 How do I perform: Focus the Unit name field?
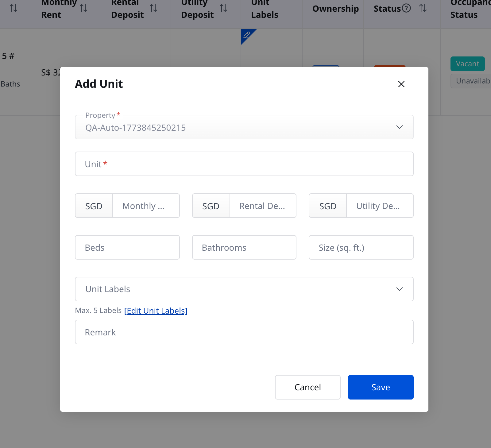[x=244, y=164]
